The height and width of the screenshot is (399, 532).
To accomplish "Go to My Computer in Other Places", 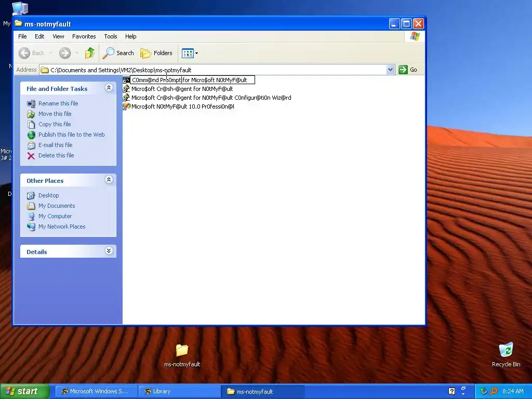I will pos(55,216).
